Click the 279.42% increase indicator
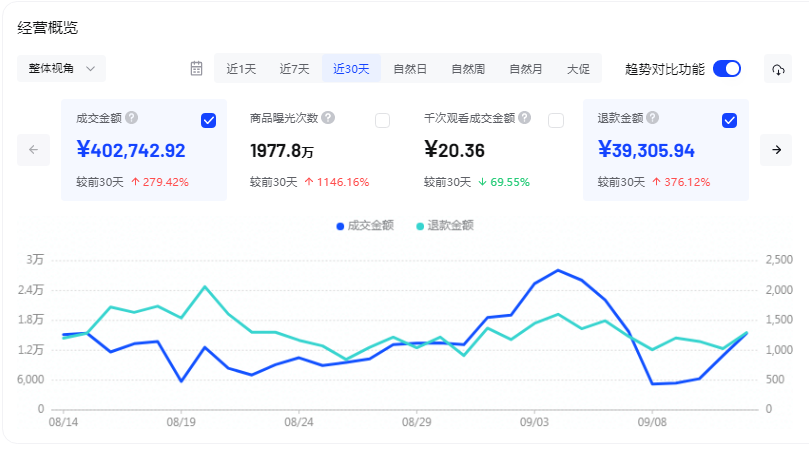 tap(160, 182)
